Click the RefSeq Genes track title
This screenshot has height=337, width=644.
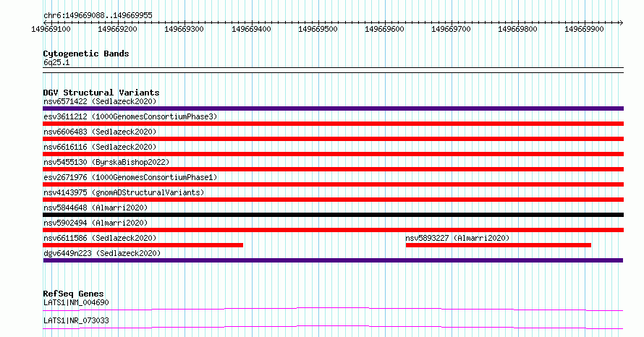[x=73, y=294]
